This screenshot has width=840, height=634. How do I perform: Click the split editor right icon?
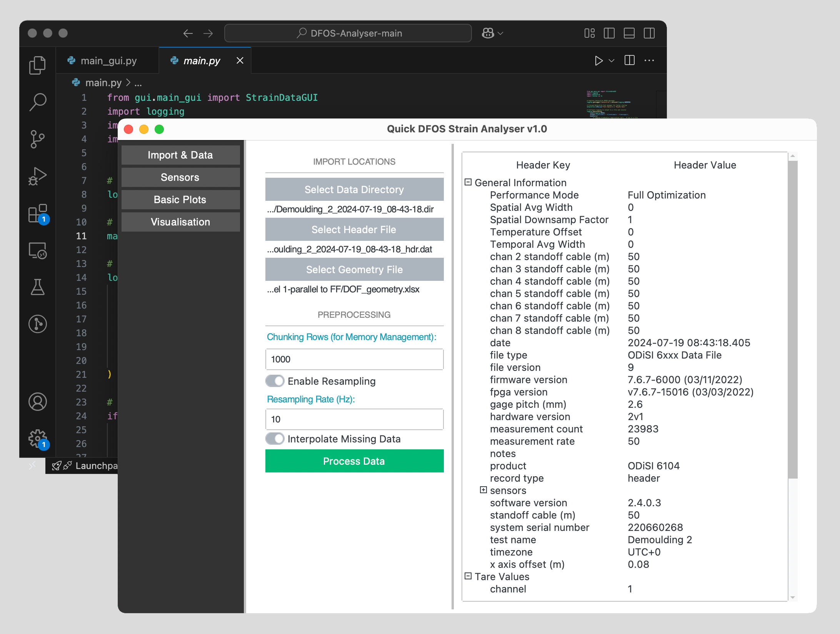[629, 60]
